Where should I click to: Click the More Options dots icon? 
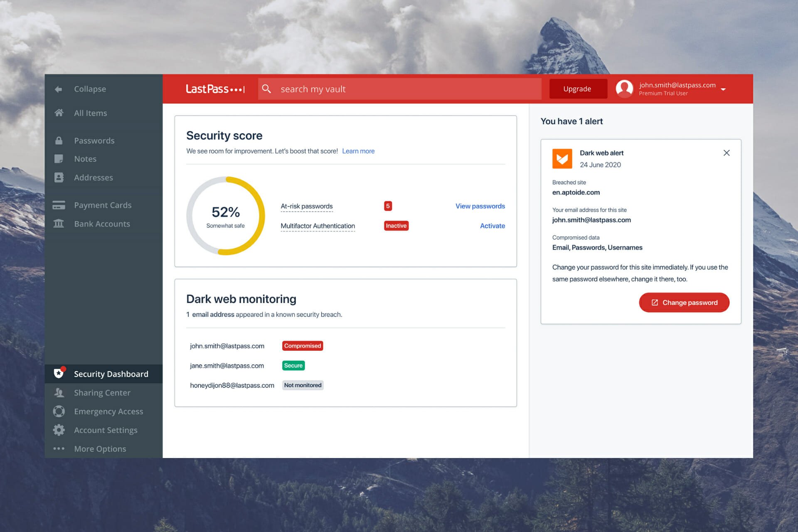[59, 448]
